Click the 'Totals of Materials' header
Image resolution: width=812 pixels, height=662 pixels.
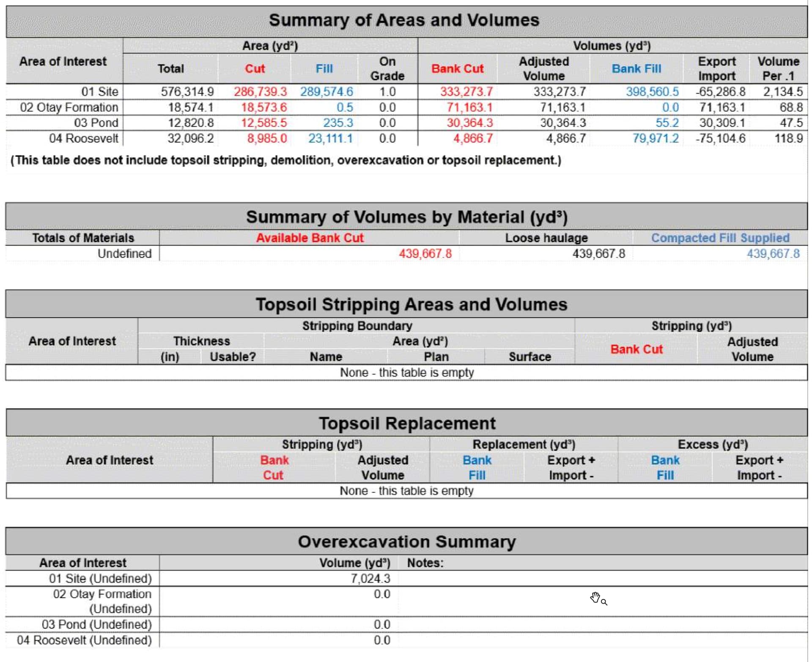(83, 238)
